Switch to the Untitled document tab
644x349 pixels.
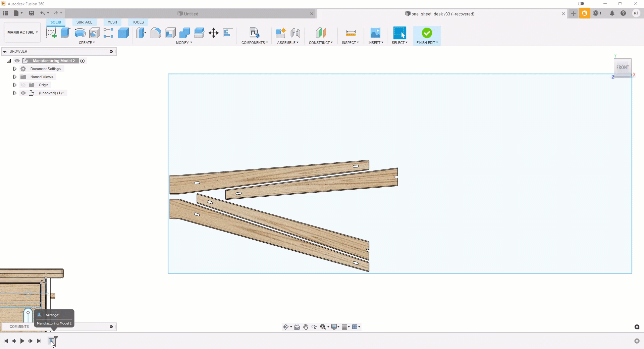pos(191,14)
